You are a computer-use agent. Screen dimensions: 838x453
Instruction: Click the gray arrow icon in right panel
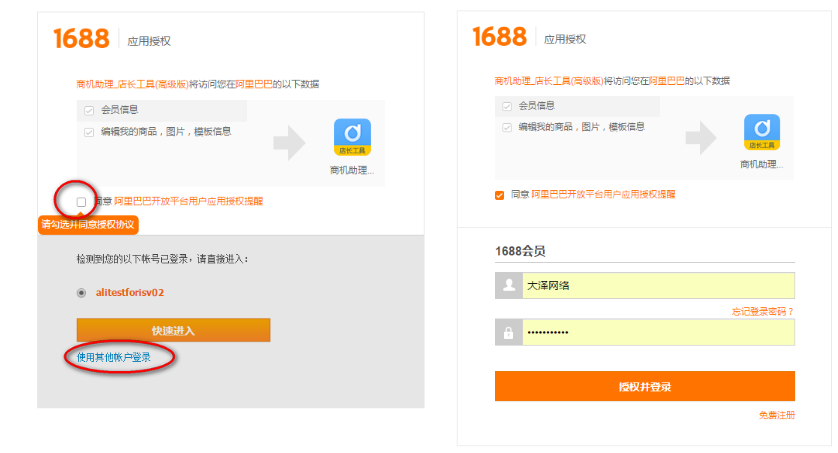click(701, 138)
